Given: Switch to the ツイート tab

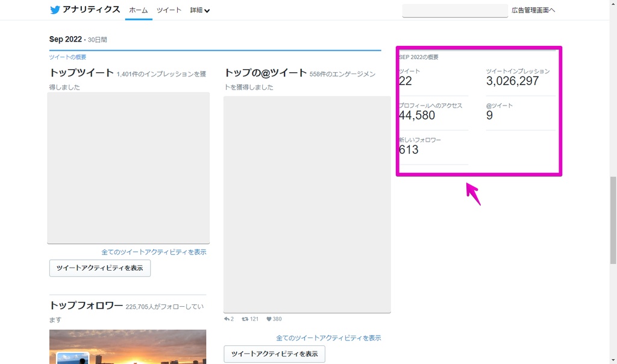Looking at the screenshot, I should pyautogui.click(x=169, y=10).
